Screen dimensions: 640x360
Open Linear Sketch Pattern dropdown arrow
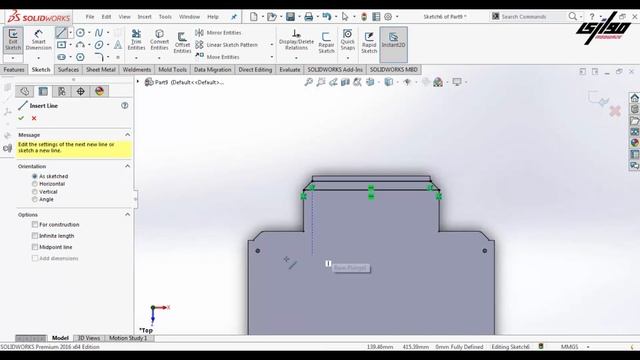[x=272, y=45]
